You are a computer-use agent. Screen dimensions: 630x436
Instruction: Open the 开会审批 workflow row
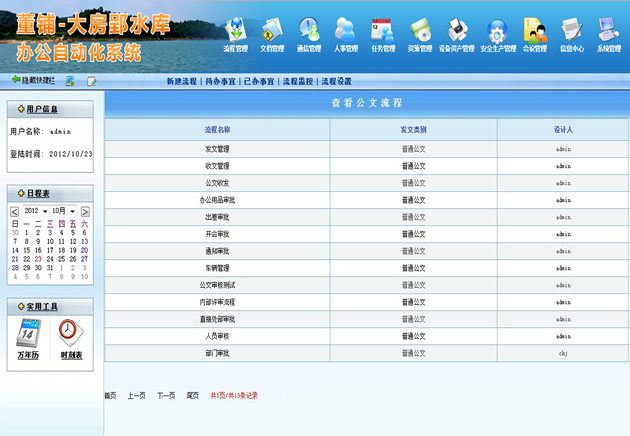(366, 234)
